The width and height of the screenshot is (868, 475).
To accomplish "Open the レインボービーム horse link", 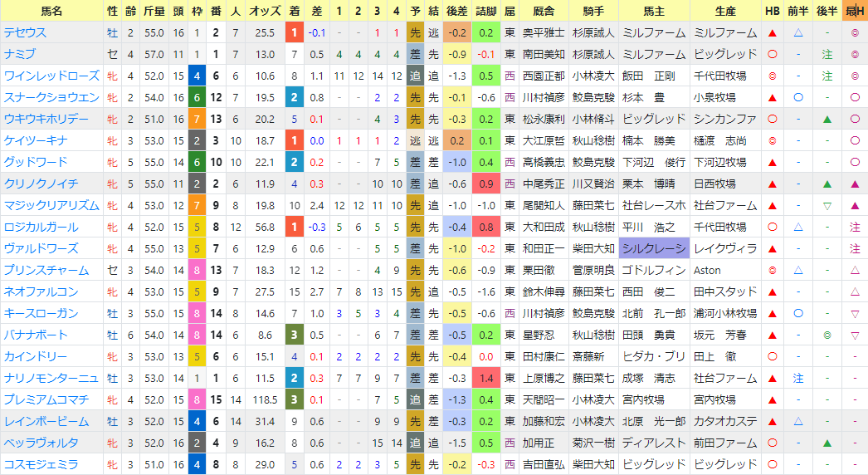I will [x=46, y=422].
